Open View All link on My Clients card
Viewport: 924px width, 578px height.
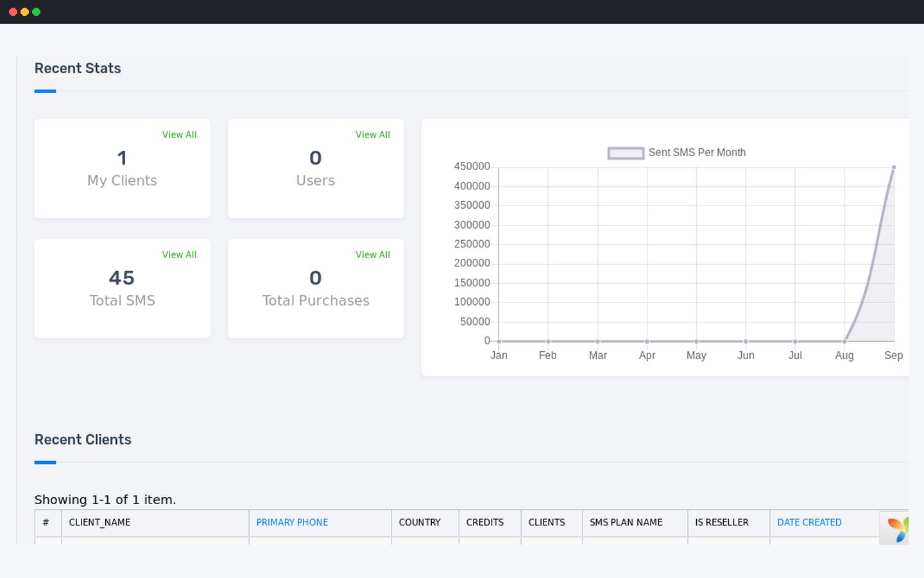pos(179,135)
